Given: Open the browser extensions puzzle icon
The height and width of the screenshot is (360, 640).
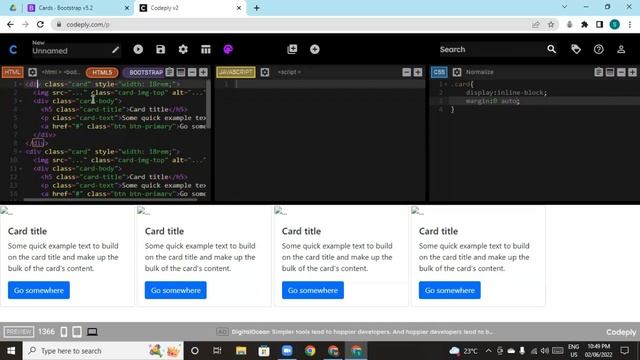Looking at the screenshot, I should pos(584,24).
